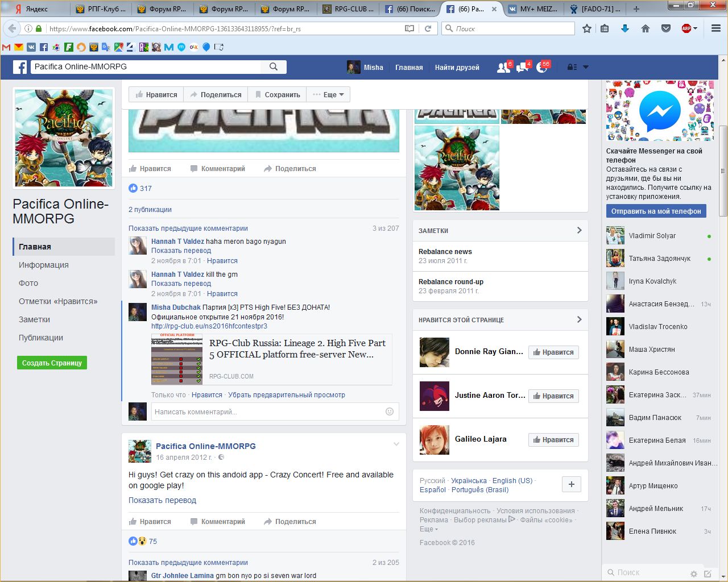This screenshot has height=582, width=728.
Task: Go back with the browser back arrow
Action: click(12, 28)
